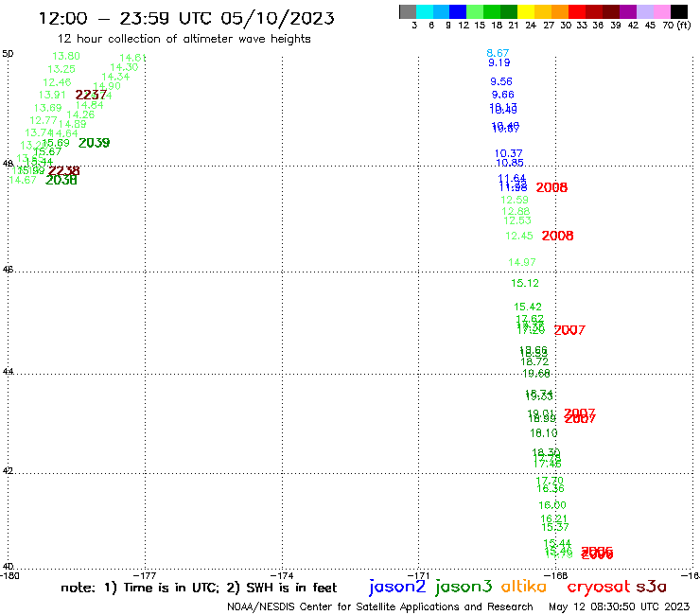Screen dimensions: 700x615
Task: Click the 12.59 wave height value
Action: click(515, 200)
